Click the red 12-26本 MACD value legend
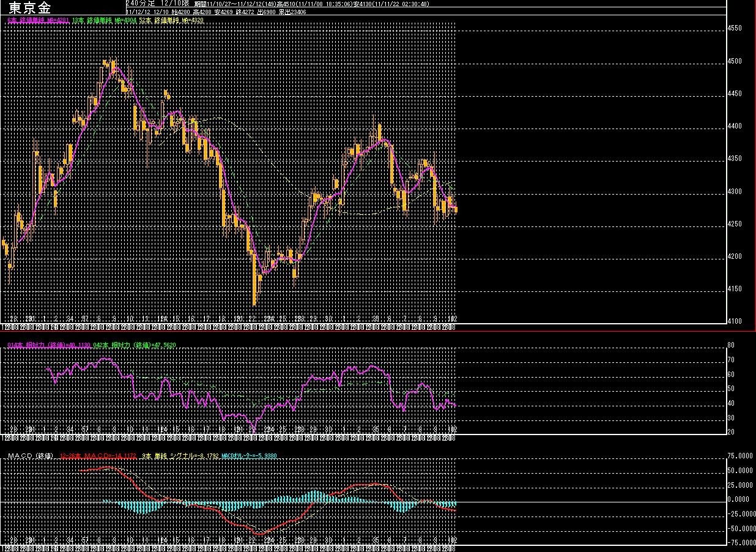 98,456
